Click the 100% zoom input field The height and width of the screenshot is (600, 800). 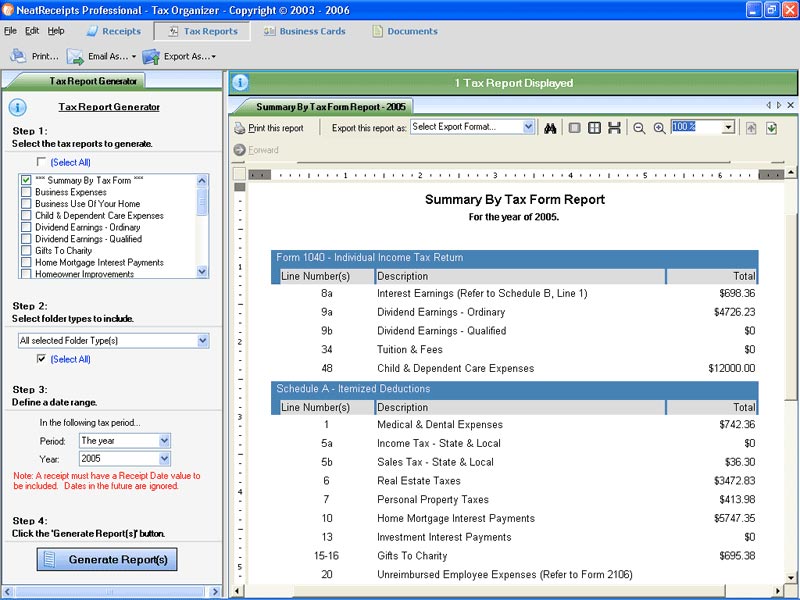click(695, 127)
